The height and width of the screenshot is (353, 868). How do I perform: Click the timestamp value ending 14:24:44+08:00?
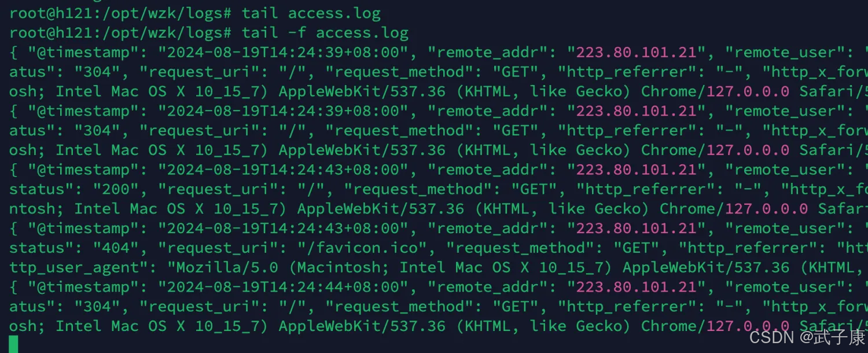(x=284, y=287)
